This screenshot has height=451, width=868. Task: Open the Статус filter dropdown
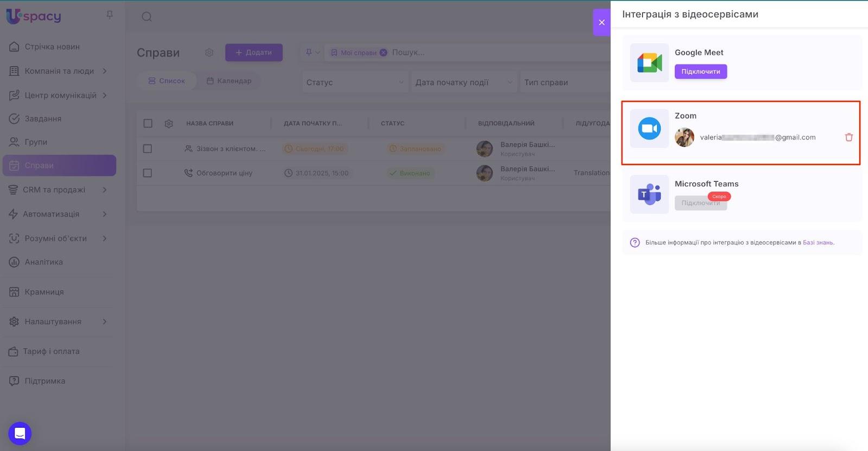[x=355, y=82]
